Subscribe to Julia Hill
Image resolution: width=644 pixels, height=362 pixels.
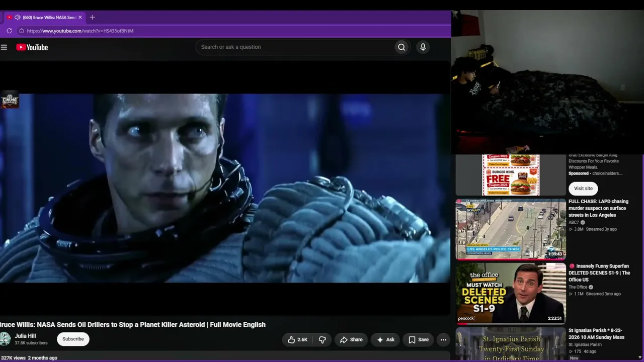(x=73, y=339)
